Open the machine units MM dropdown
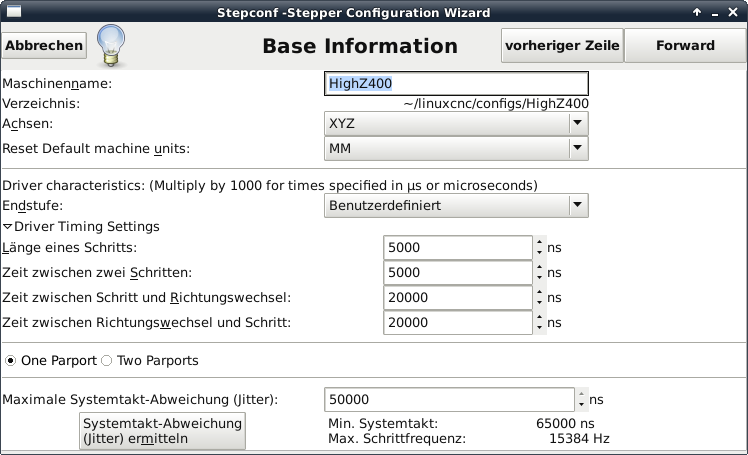The height and width of the screenshot is (455, 748). pos(456,149)
